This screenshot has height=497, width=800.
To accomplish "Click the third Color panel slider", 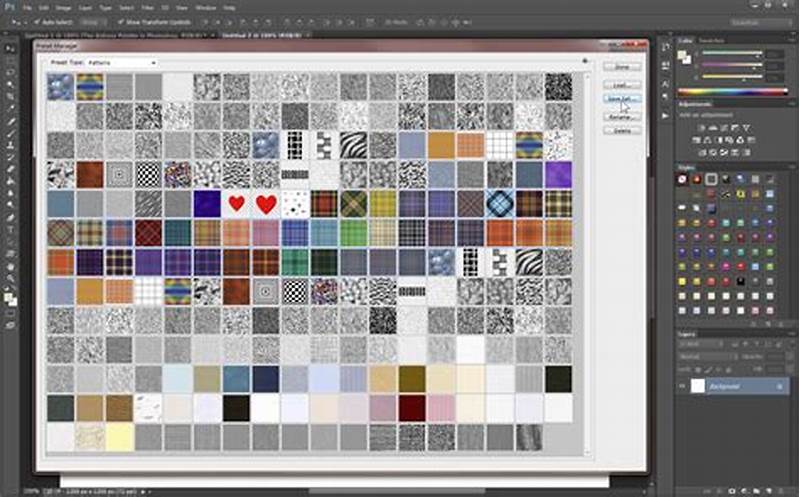I will click(x=732, y=77).
